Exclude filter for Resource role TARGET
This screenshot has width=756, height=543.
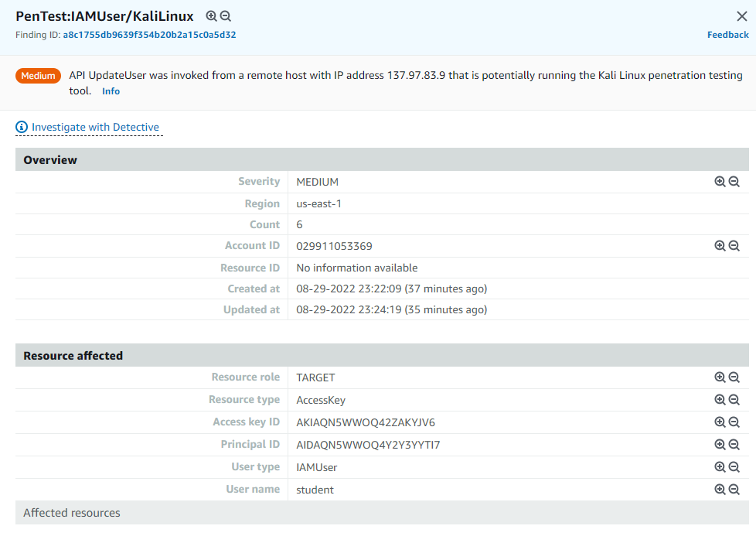pos(734,377)
